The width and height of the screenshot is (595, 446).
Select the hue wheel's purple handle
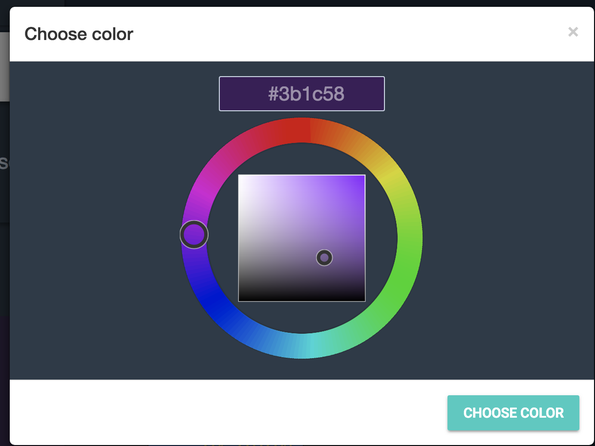pos(194,235)
